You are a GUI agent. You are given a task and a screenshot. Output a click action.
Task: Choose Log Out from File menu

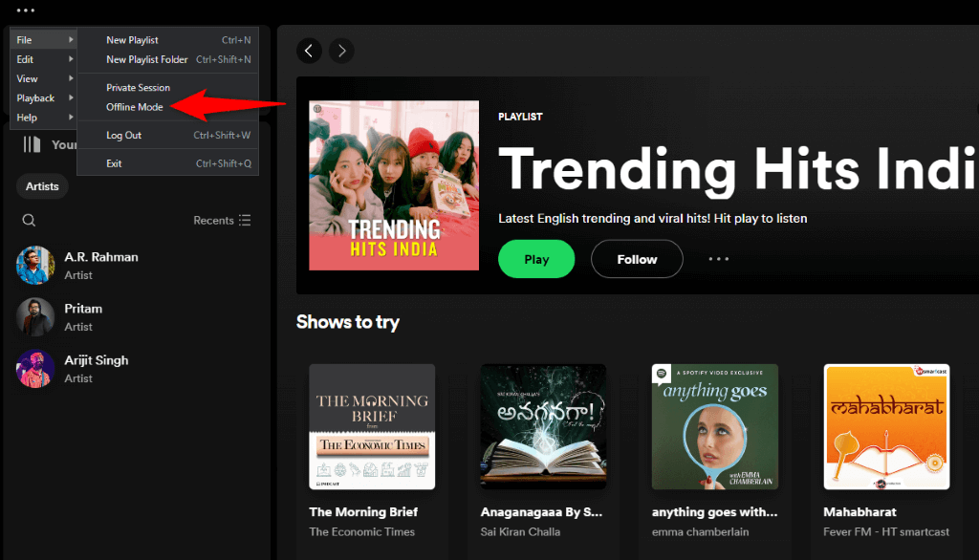point(123,136)
